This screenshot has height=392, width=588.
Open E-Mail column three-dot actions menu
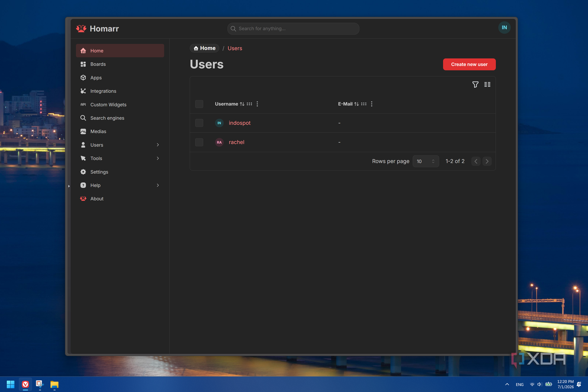click(x=372, y=104)
